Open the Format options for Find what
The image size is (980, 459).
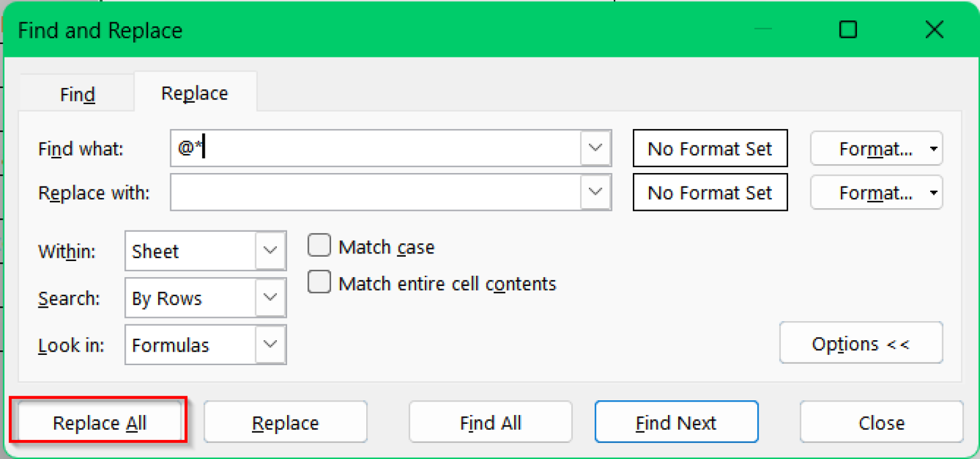click(x=876, y=148)
